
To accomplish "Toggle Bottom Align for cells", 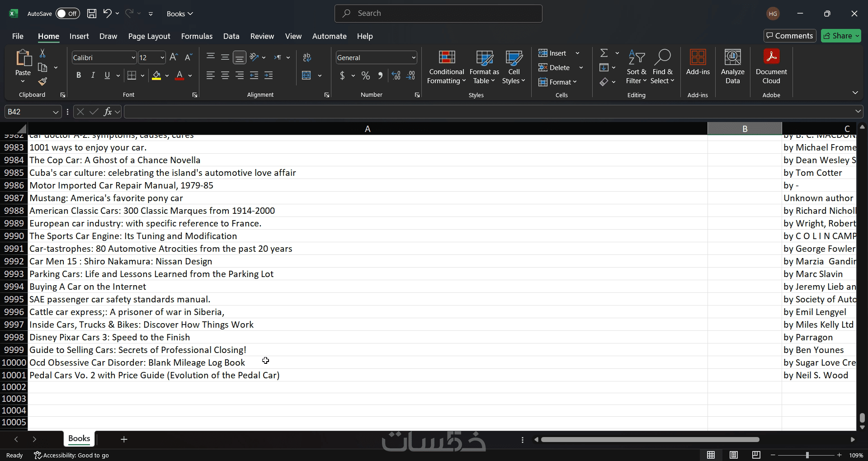I will (x=240, y=57).
